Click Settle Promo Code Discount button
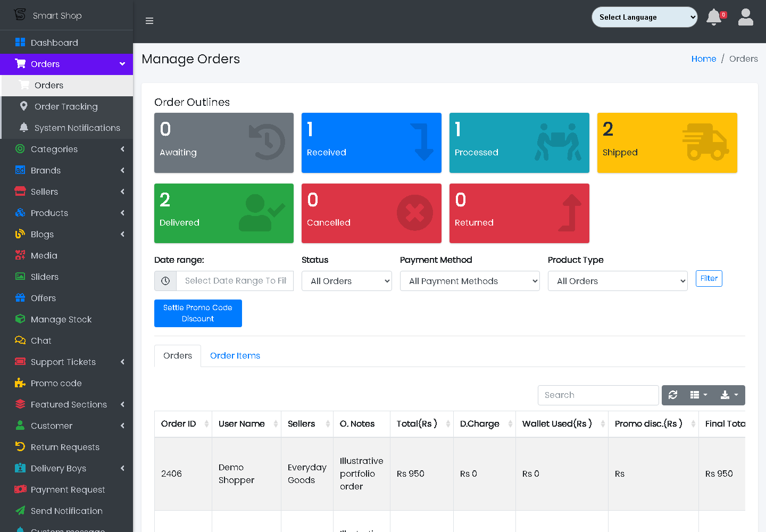The image size is (766, 532). [198, 313]
